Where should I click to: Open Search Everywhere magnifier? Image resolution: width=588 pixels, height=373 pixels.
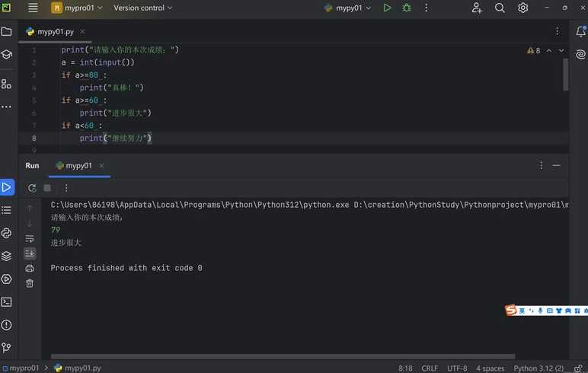tap(500, 8)
